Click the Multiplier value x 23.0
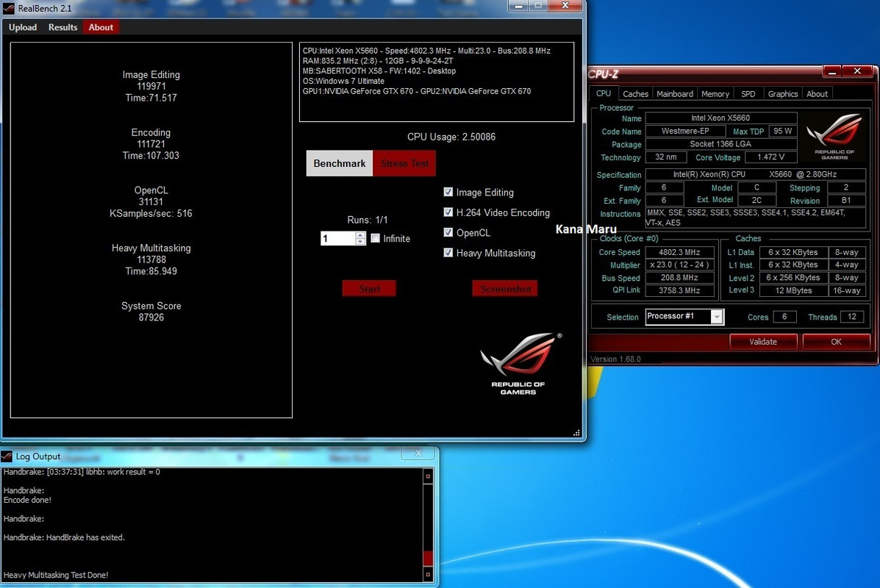Image resolution: width=880 pixels, height=588 pixels. click(679, 265)
